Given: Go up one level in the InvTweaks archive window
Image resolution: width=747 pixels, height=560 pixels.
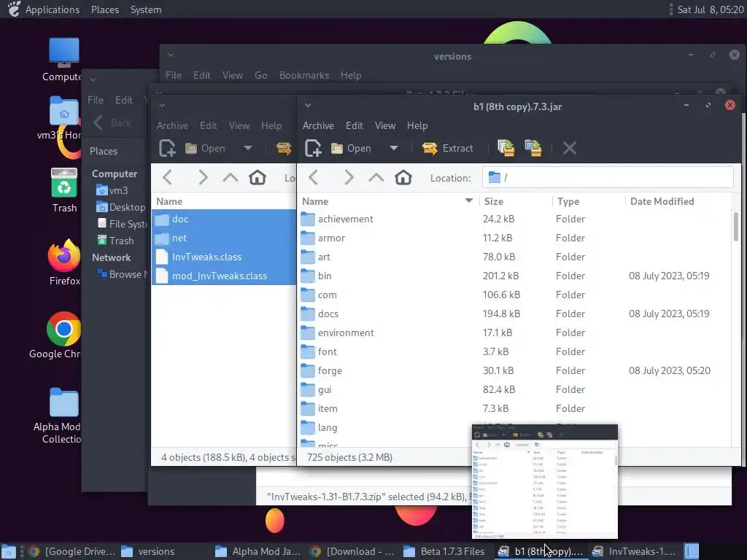Looking at the screenshot, I should click(x=230, y=178).
